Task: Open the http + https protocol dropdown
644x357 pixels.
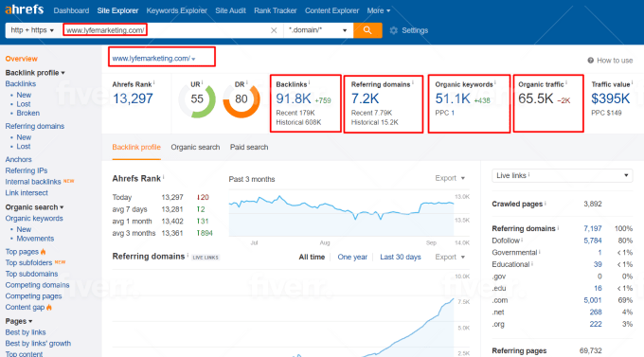Action: coord(32,30)
